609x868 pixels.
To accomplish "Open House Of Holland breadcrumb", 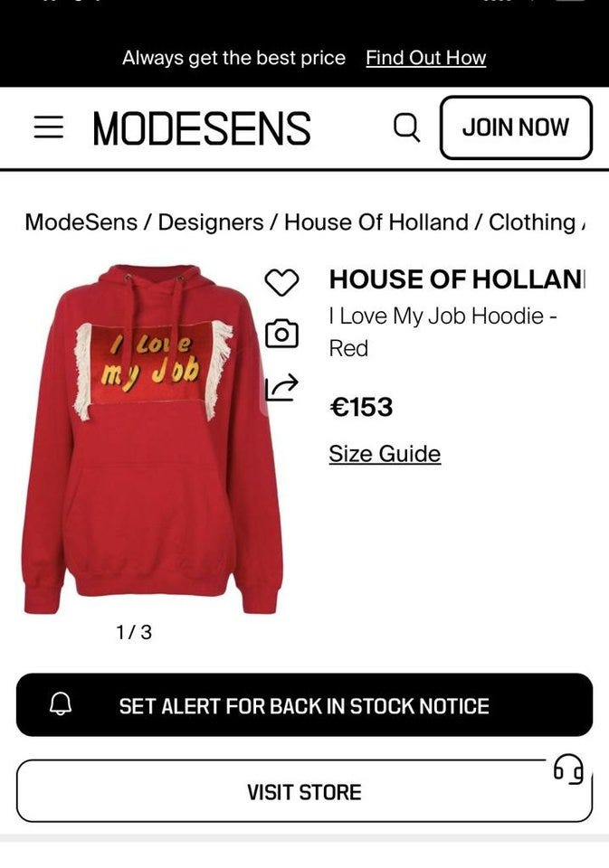I will coord(376,222).
